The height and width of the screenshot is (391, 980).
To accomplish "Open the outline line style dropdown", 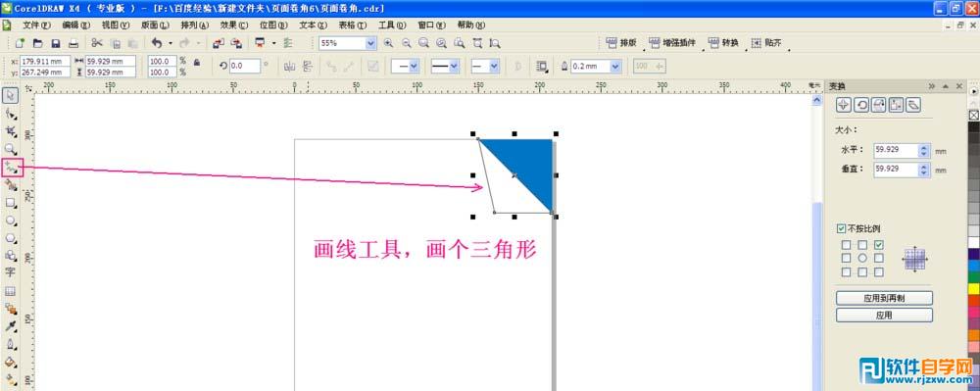I will click(454, 66).
